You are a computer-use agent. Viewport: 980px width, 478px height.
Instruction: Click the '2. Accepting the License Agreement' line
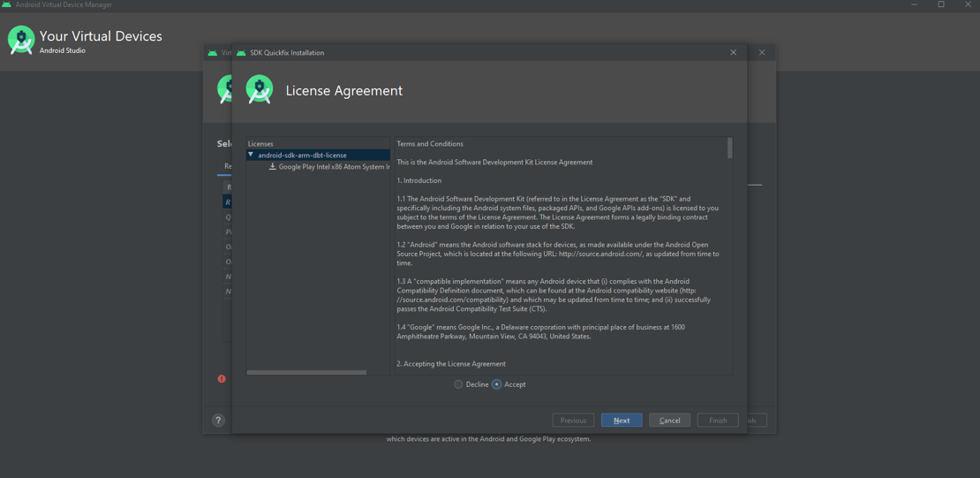coord(451,363)
